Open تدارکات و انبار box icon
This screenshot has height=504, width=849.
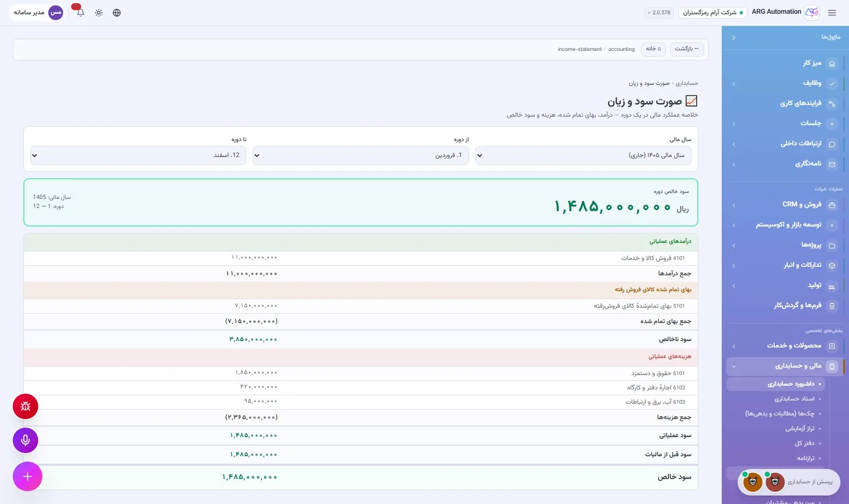[x=832, y=266]
